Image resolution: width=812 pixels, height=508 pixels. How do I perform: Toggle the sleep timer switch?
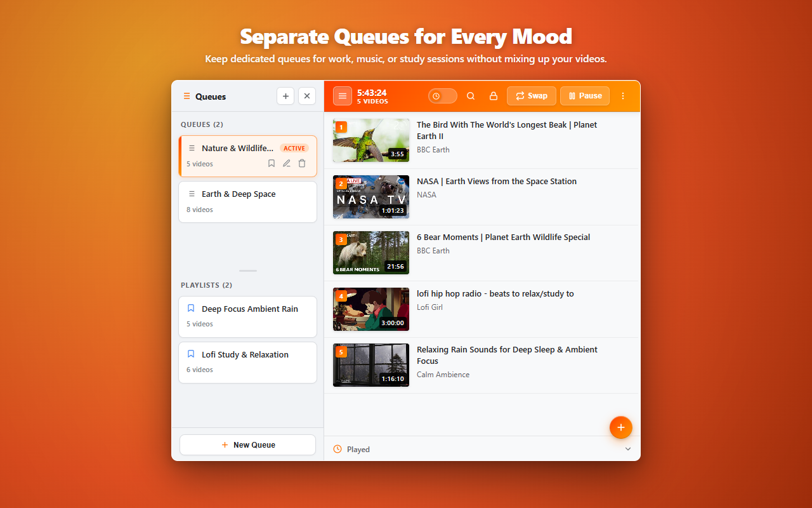(x=443, y=96)
